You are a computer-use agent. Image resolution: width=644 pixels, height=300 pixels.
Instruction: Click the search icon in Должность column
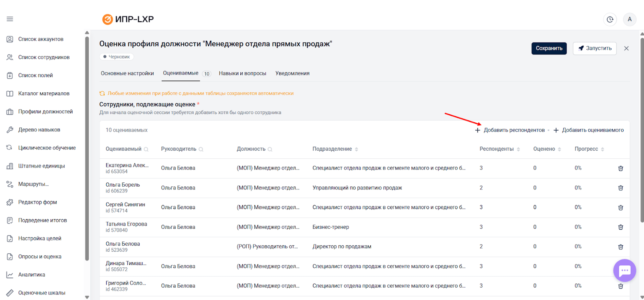tap(271, 149)
